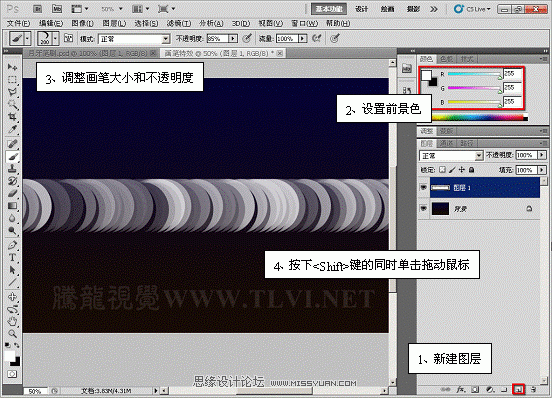Launch Adobe Bridge from application bar
The width and height of the screenshot is (552, 398).
tap(38, 9)
